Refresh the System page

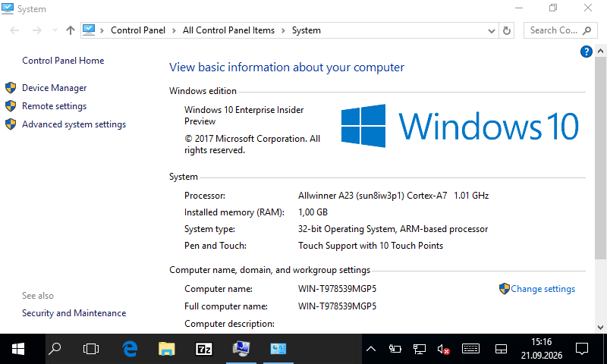506,30
